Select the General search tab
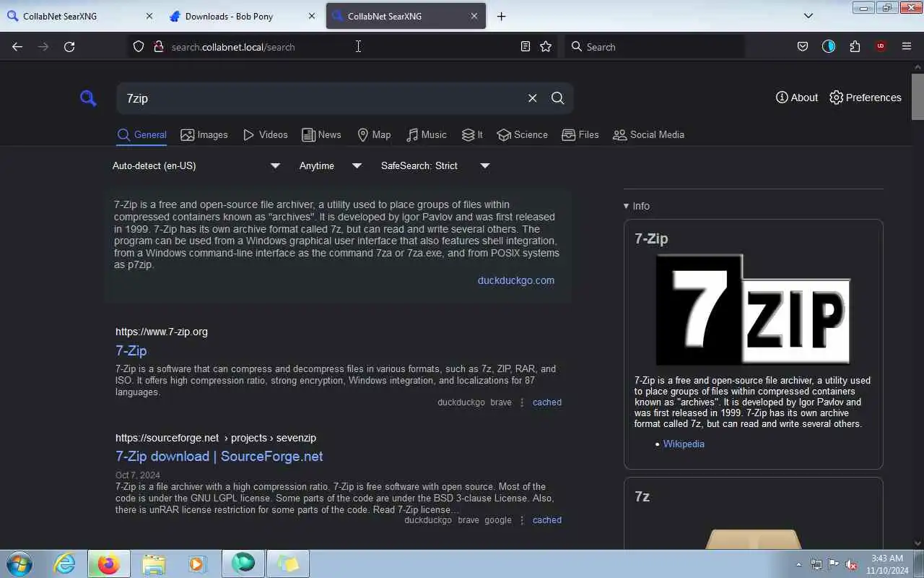This screenshot has height=578, width=924. [x=141, y=135]
